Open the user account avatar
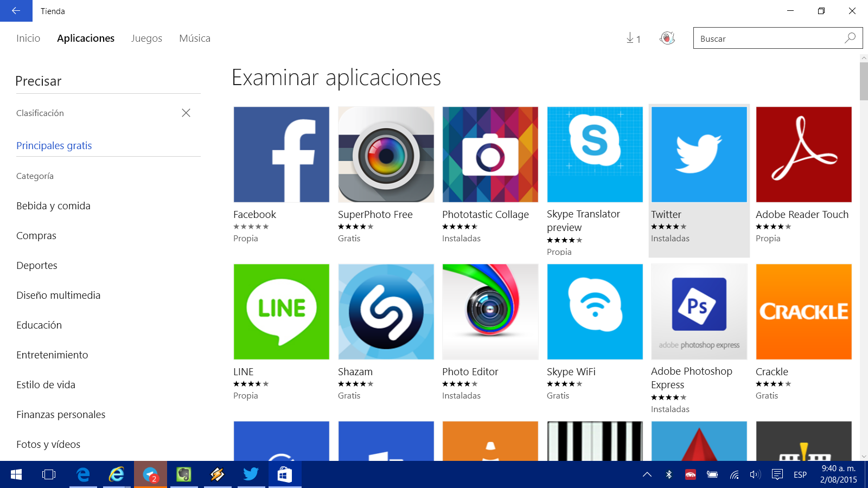 [667, 38]
